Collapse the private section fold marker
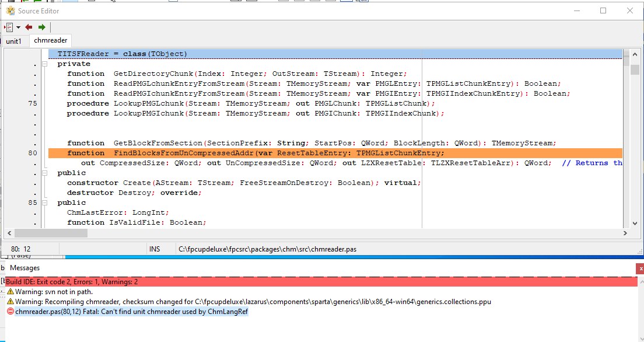Screen dimensions: 644x342 click(45, 64)
